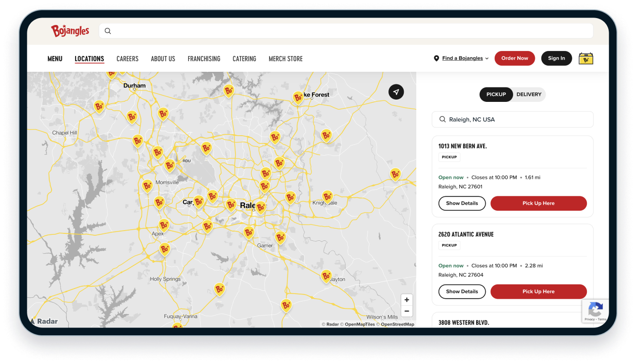Click the Bo map pin near Wake Forest

click(298, 97)
